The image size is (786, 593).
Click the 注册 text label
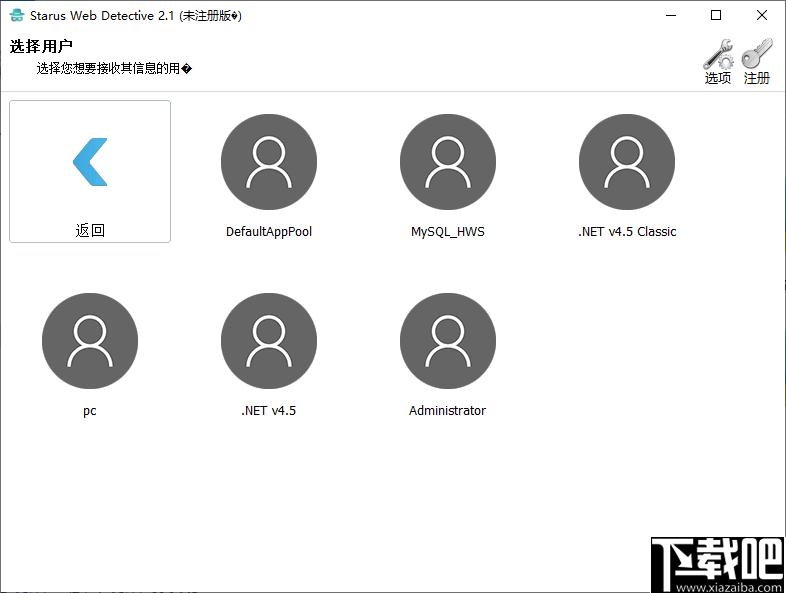[x=757, y=78]
